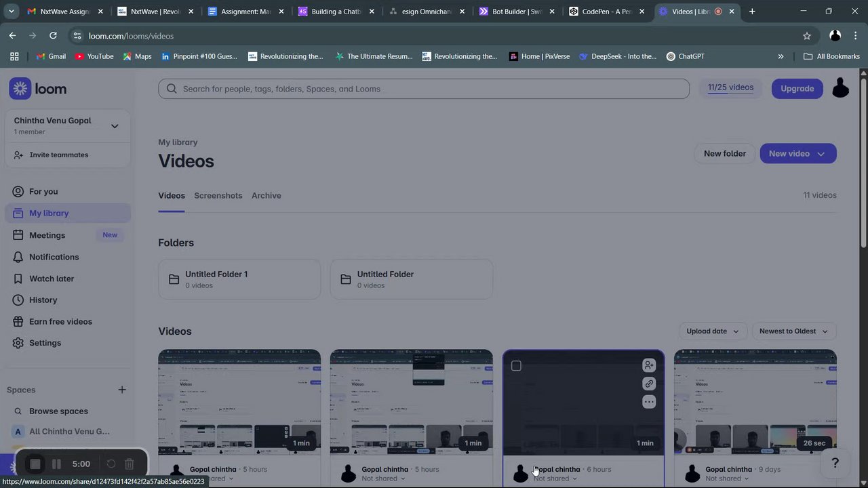
Task: Open the Maps bookmark
Action: click(137, 56)
